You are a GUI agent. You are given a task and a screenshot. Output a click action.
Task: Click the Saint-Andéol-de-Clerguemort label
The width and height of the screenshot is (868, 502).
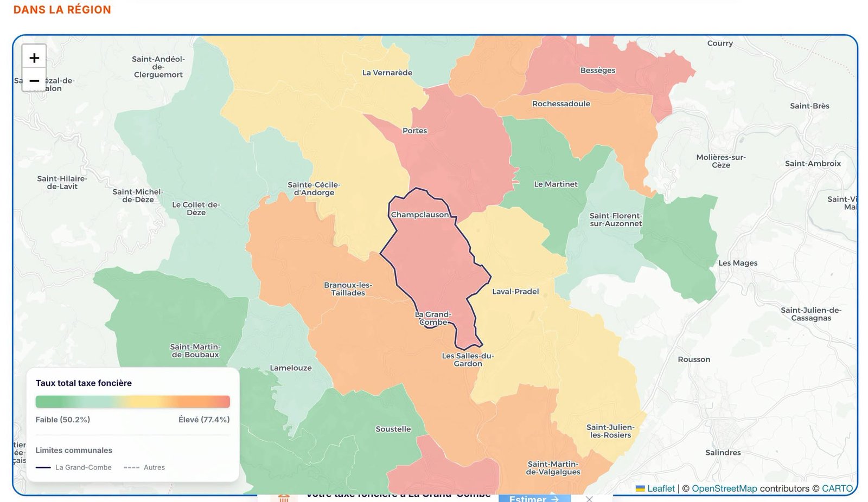point(158,67)
